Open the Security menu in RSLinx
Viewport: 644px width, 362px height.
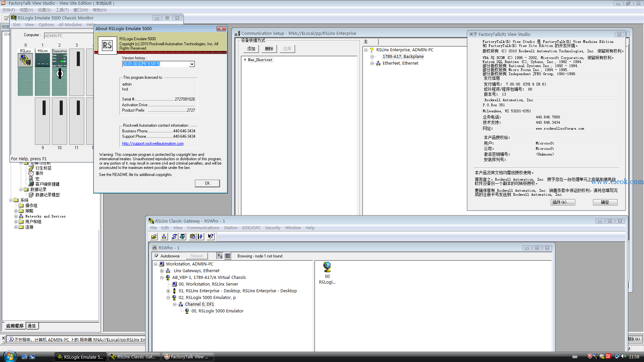[x=273, y=228]
